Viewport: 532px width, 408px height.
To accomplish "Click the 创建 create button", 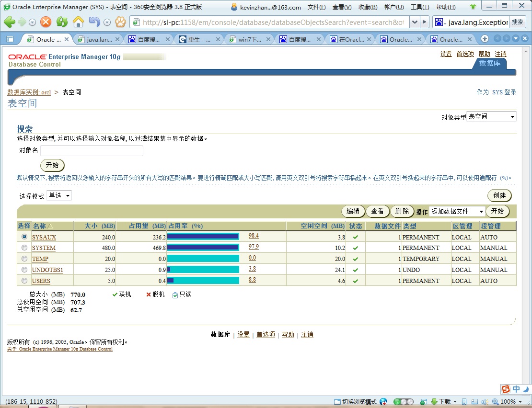I will (x=499, y=195).
